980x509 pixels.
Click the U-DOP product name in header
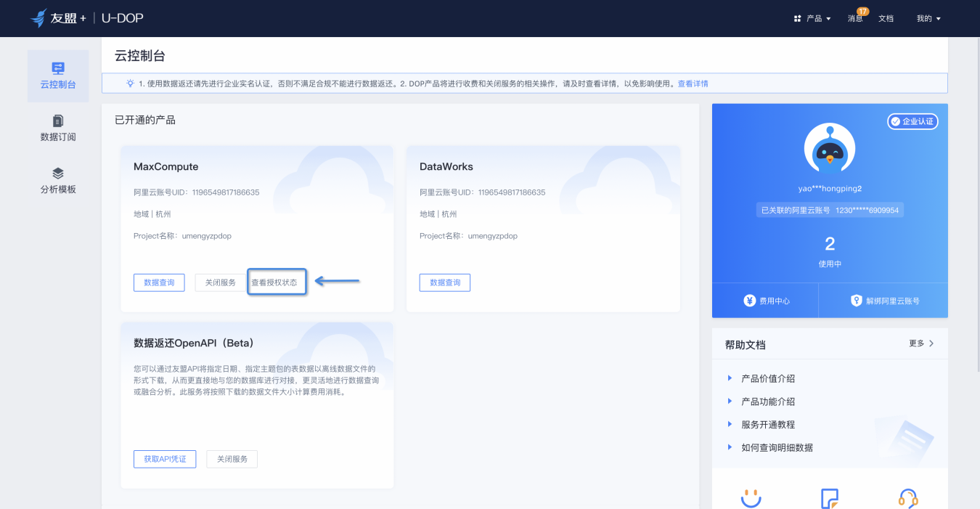click(x=122, y=18)
